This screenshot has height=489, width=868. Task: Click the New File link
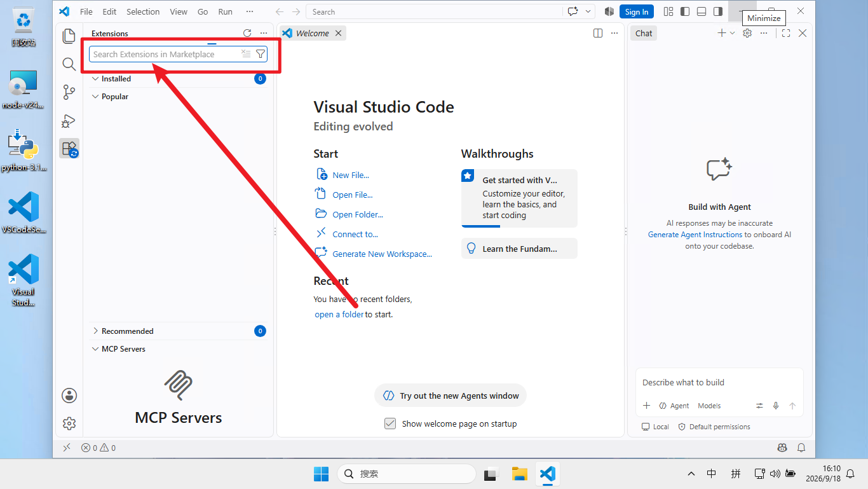point(351,175)
